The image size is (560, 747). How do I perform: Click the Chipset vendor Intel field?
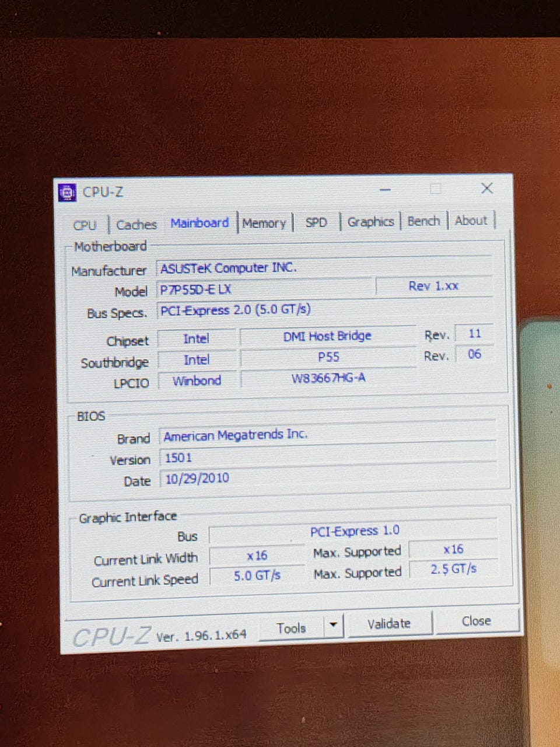pyautogui.click(x=197, y=338)
